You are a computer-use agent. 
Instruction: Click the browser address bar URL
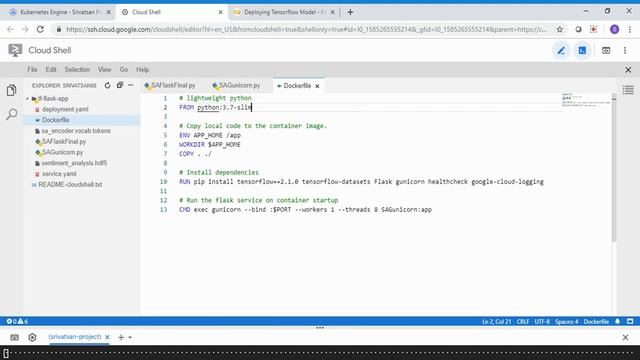(306, 29)
